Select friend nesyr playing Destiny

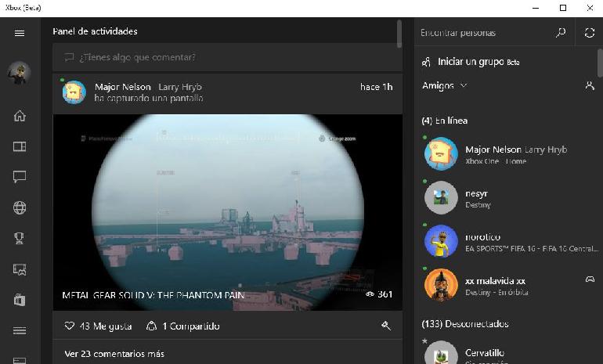pos(508,197)
